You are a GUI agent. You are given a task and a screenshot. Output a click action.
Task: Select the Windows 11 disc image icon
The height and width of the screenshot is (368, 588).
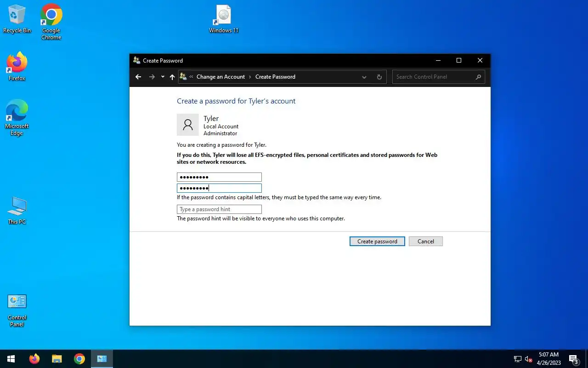tap(224, 19)
